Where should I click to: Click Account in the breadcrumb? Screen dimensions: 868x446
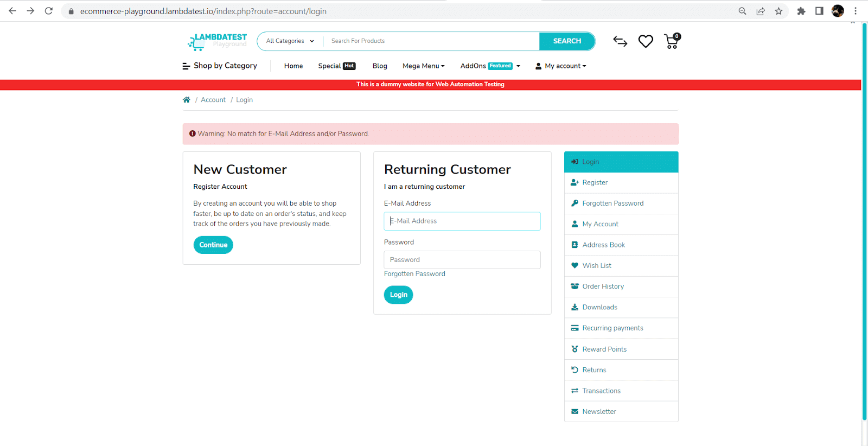click(213, 100)
